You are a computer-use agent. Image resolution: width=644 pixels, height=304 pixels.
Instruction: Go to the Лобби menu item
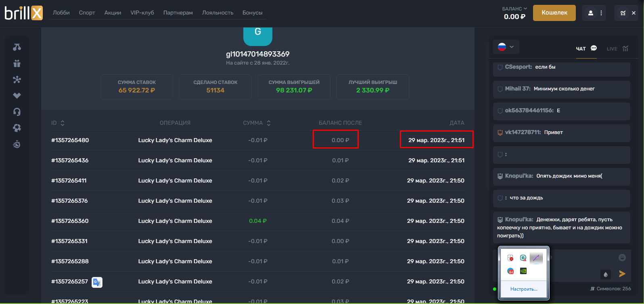tap(61, 13)
